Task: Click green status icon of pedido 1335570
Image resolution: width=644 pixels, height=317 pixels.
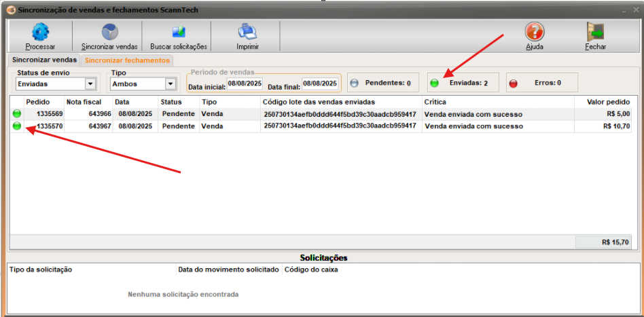Action: tap(17, 126)
